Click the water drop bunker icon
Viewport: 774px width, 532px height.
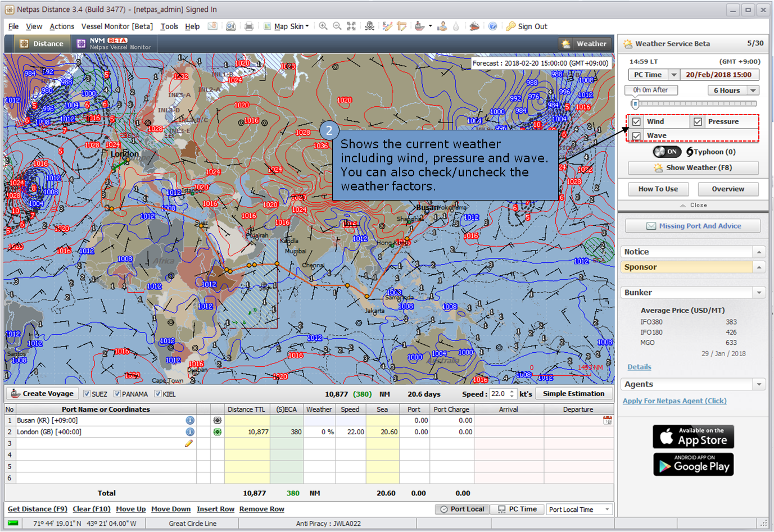click(x=456, y=26)
